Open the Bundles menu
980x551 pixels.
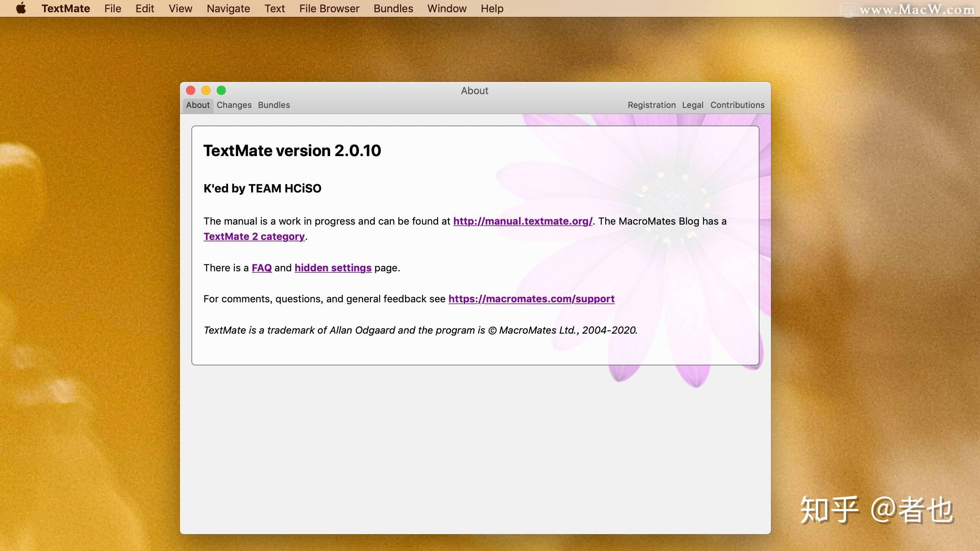pyautogui.click(x=393, y=8)
